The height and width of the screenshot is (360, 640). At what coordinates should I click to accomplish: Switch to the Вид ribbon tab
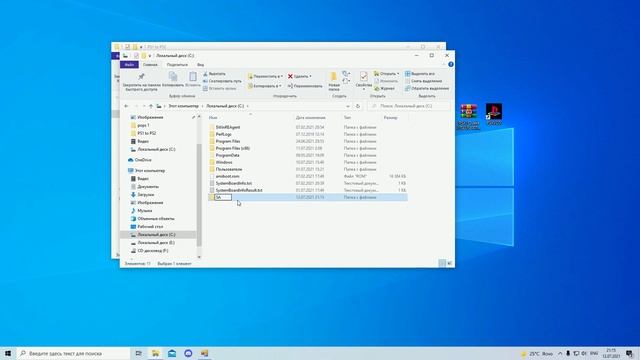coord(200,64)
